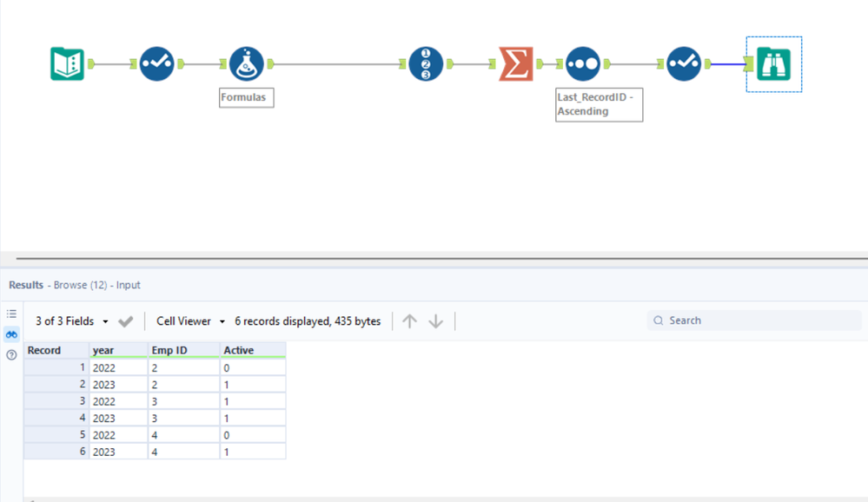This screenshot has height=502, width=868.
Task: Select record row number 6
Action: pos(56,452)
